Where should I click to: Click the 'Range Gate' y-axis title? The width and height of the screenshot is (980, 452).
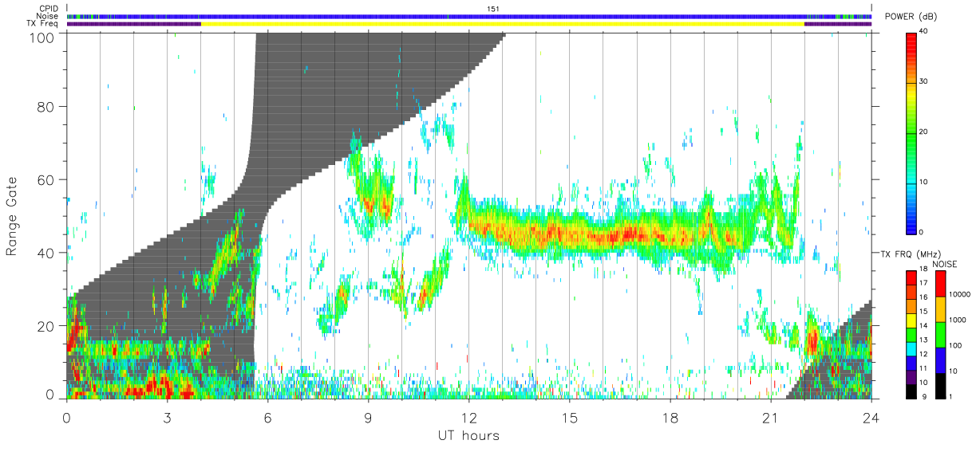(x=12, y=218)
